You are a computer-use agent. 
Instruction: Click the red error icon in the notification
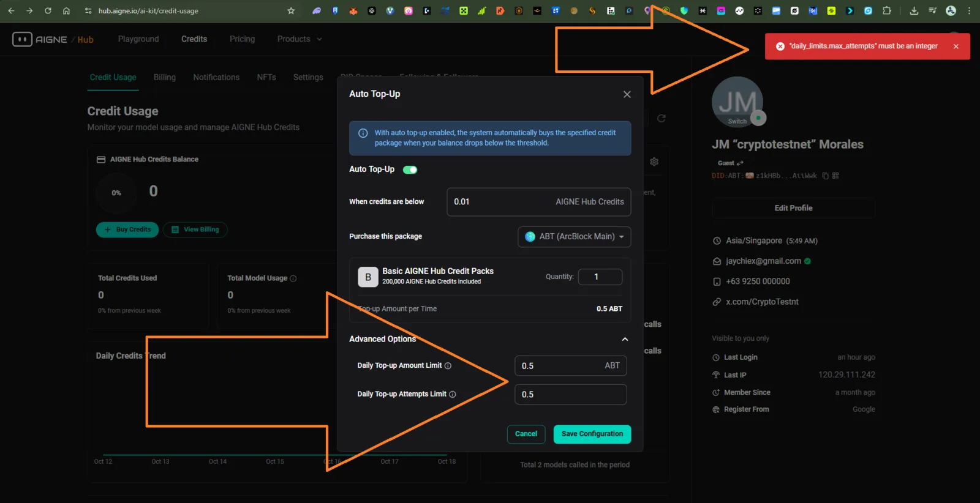coord(780,47)
